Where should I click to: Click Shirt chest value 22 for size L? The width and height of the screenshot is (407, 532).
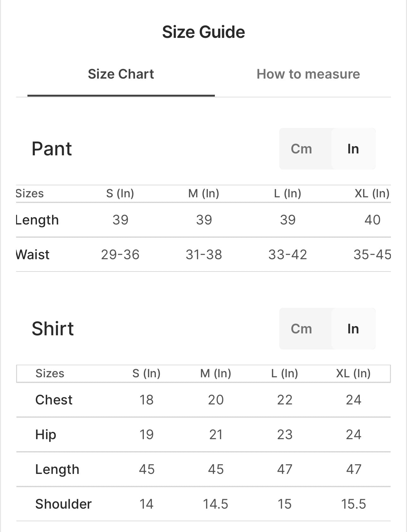click(x=285, y=400)
